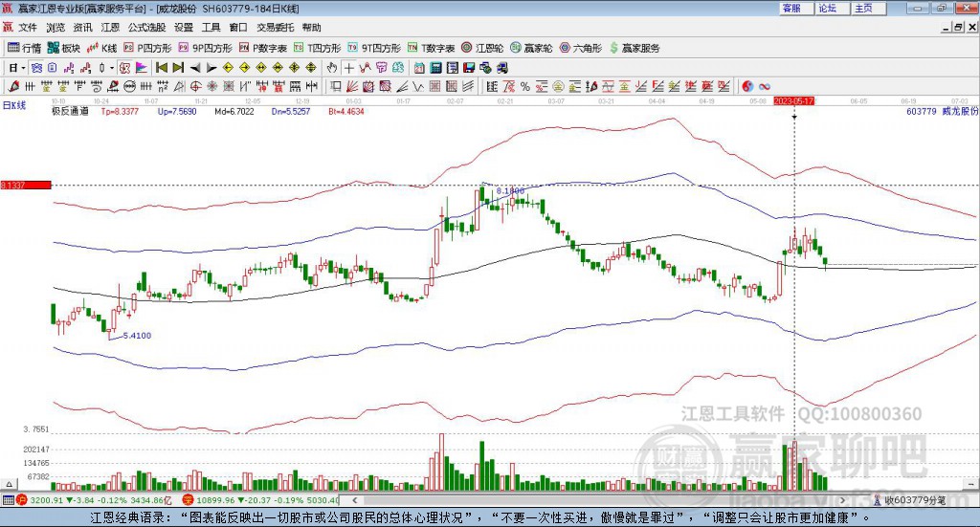The image size is (980, 527).
Task: Click the 客服 button in title bar
Action: [796, 8]
